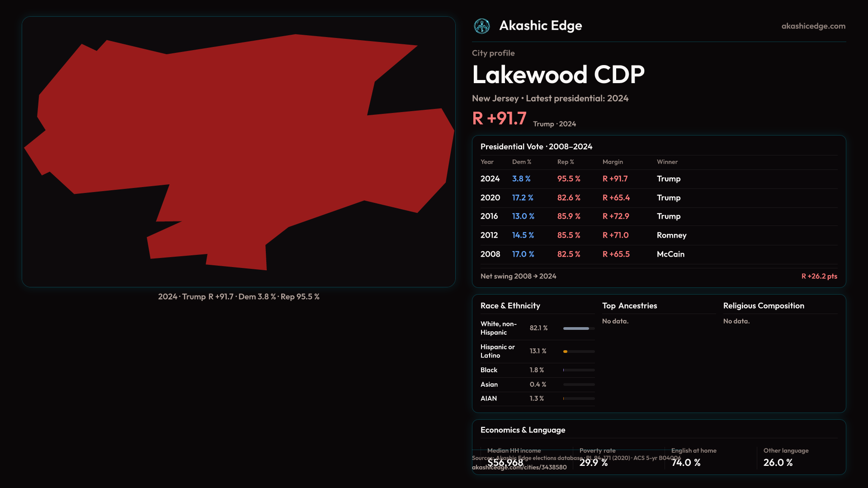Click the Black 1.8 % row
Image resolution: width=868 pixels, height=488 pixels.
537,370
